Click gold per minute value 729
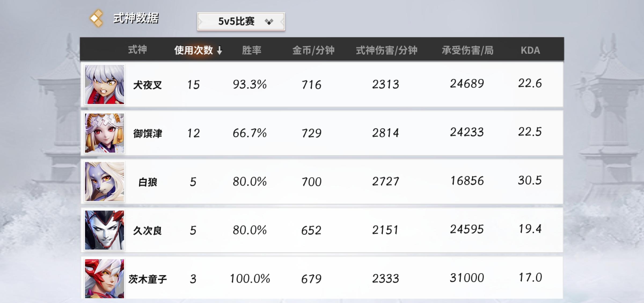The height and width of the screenshot is (303, 644). tap(311, 133)
